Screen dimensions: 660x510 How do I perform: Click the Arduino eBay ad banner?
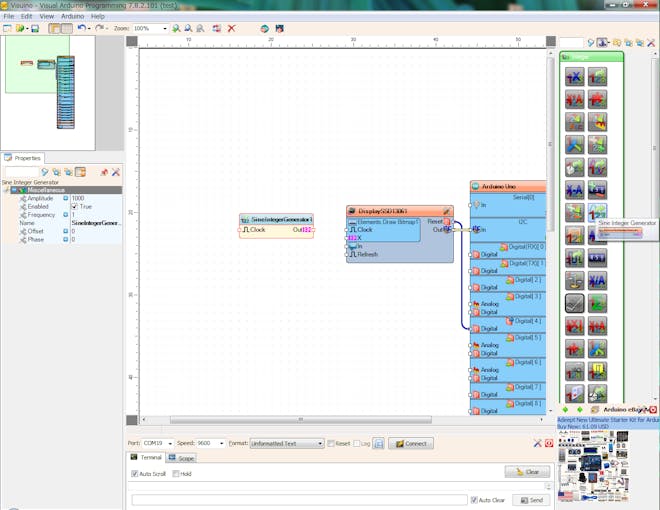pos(608,423)
